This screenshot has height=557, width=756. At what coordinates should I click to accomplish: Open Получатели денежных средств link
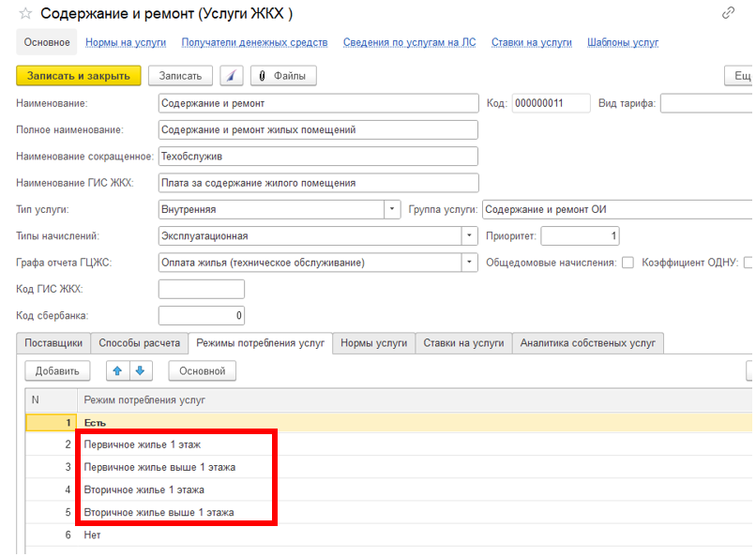click(x=254, y=42)
